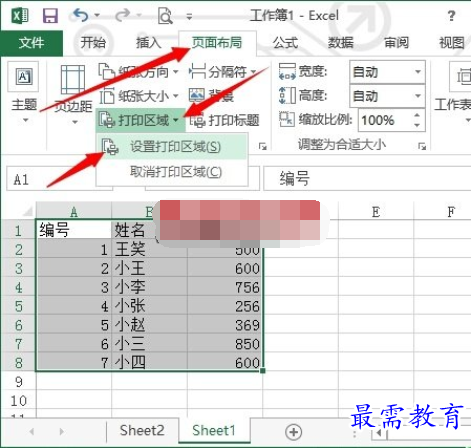Viewport: 472px width, 448px height.
Task: Increase 缩放比例 with up stepper
Action: point(417,115)
